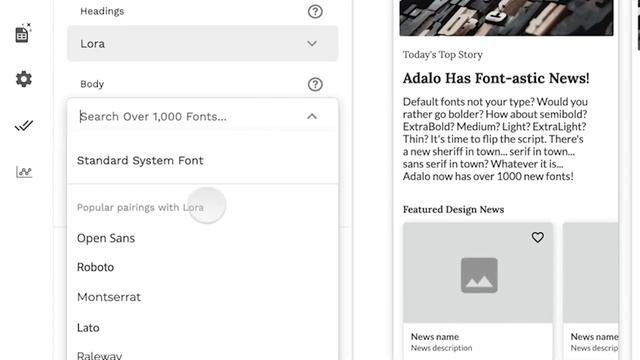
Task: Click the top story header image
Action: click(506, 18)
